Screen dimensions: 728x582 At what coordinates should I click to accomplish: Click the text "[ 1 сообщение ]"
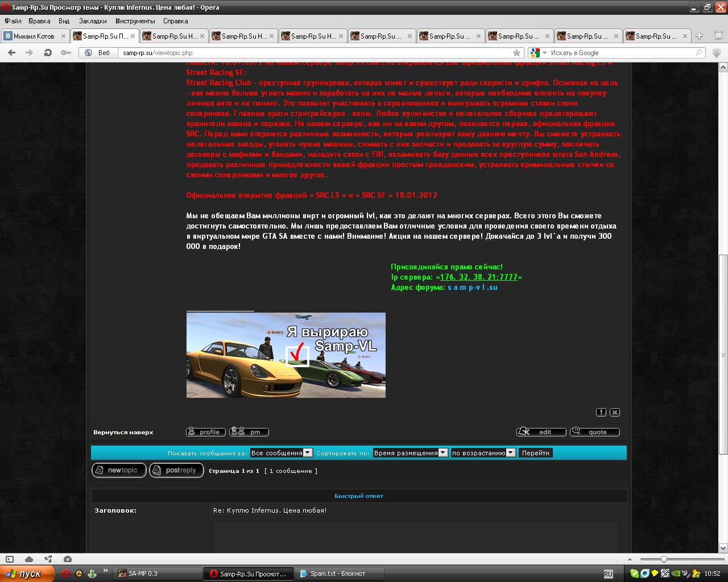coord(291,471)
